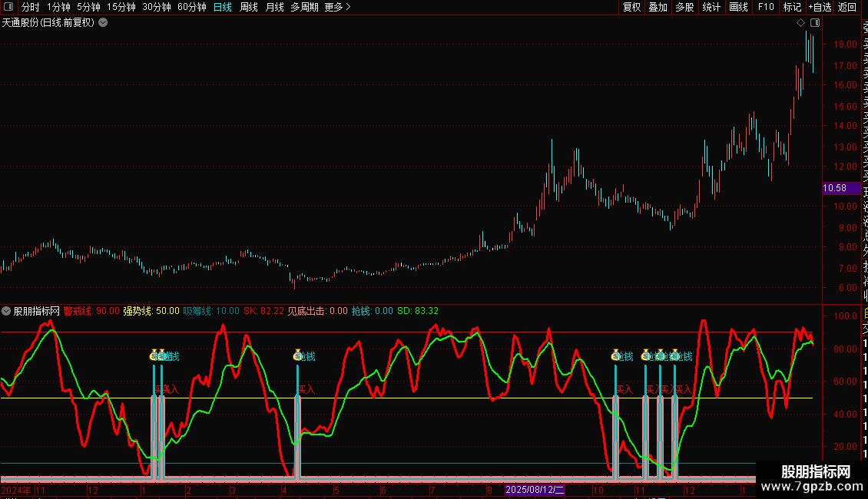This screenshot has width=868, height=499.
Task: Switch to 周线 weekly chart
Action: click(249, 7)
